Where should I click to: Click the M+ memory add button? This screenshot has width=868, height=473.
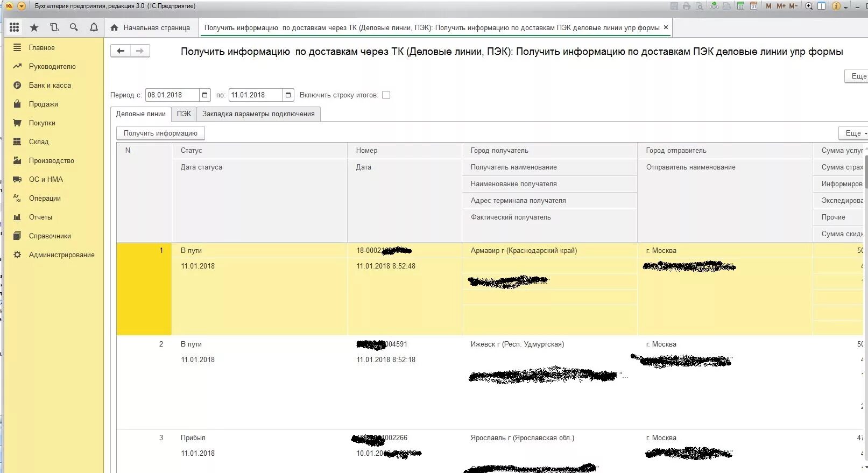click(781, 6)
